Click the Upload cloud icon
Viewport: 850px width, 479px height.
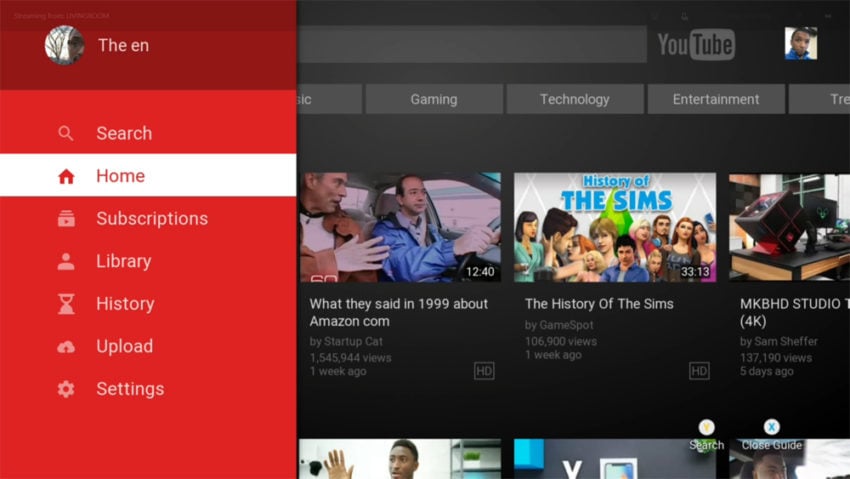pyautogui.click(x=66, y=347)
